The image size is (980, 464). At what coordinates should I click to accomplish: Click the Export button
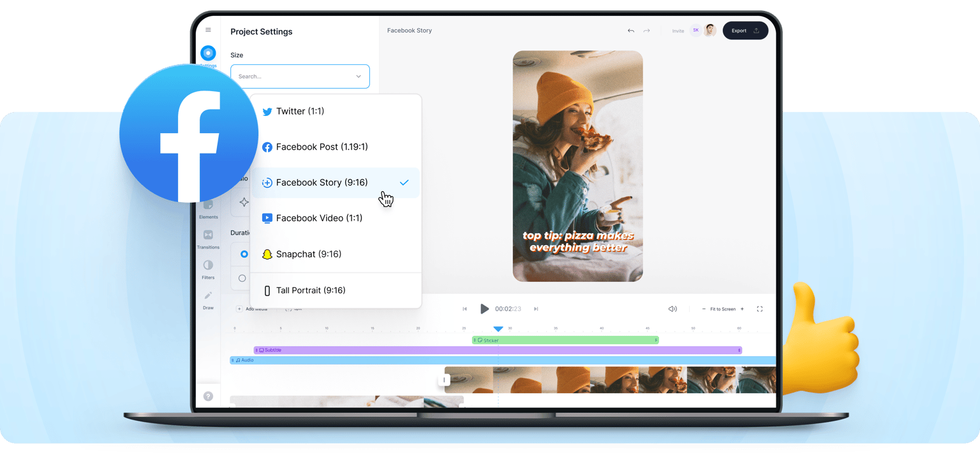click(745, 31)
